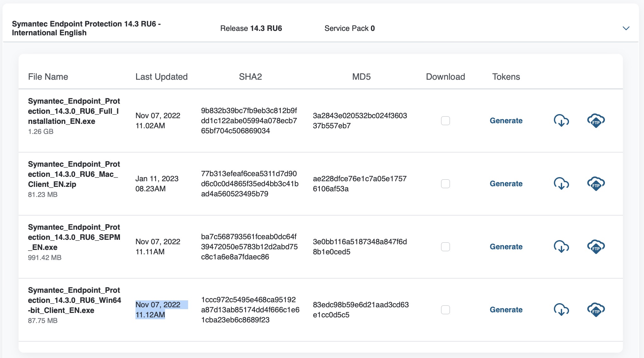The height and width of the screenshot is (358, 644).
Task: Download the Full_Installation_EN.exe file via HTTPS icon
Action: point(561,120)
